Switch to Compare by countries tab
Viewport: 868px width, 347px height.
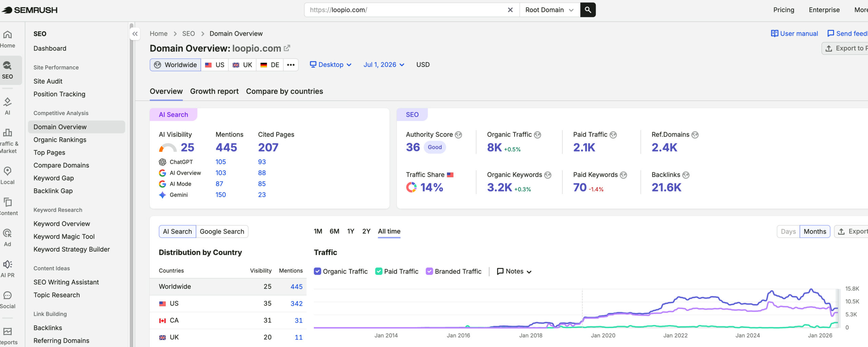pyautogui.click(x=284, y=91)
